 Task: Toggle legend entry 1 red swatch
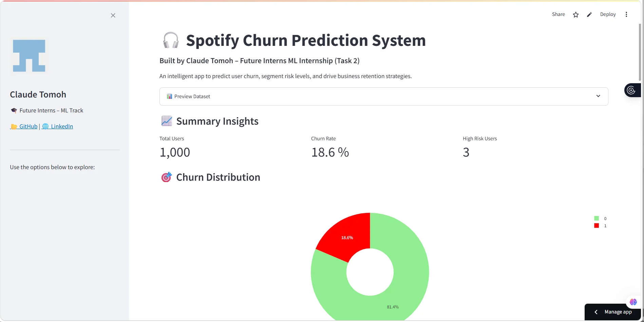pyautogui.click(x=596, y=226)
